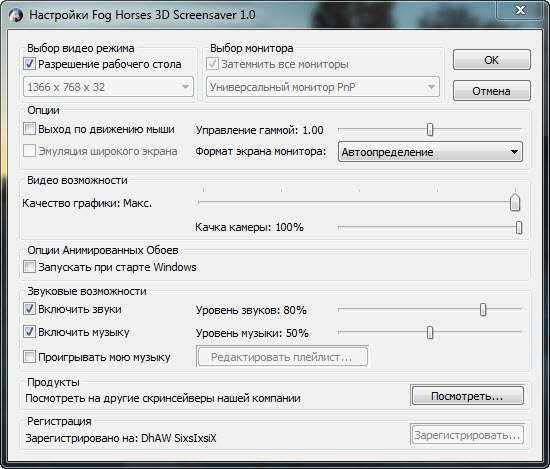Click the Отмена button
The image size is (550, 469).
point(491,91)
